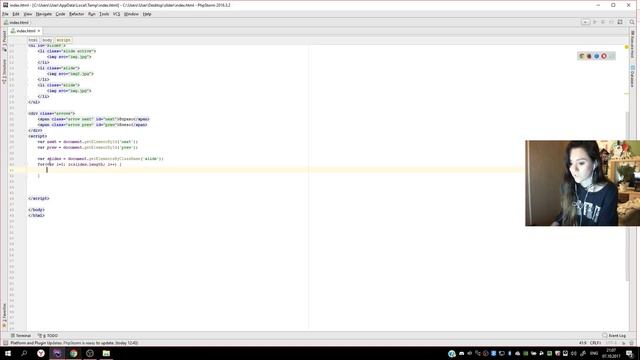Open the Refactor menu
The image size is (640, 360).
click(76, 14)
